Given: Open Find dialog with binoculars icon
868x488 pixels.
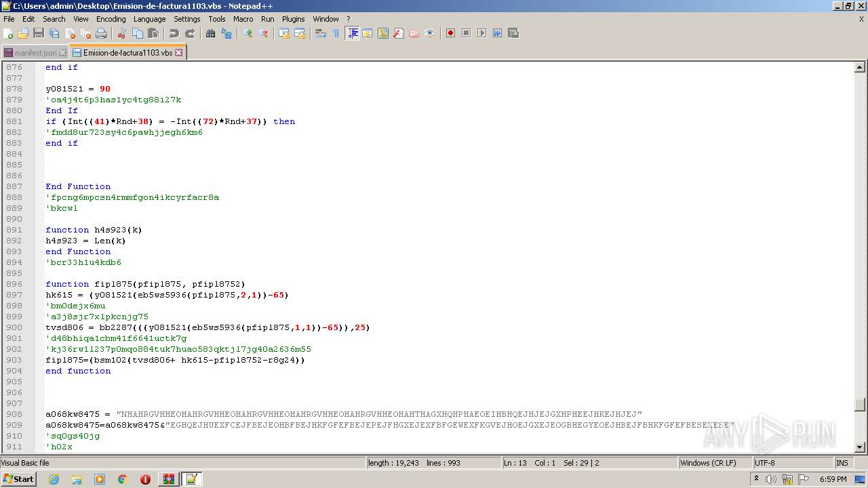Looking at the screenshot, I should (x=211, y=33).
